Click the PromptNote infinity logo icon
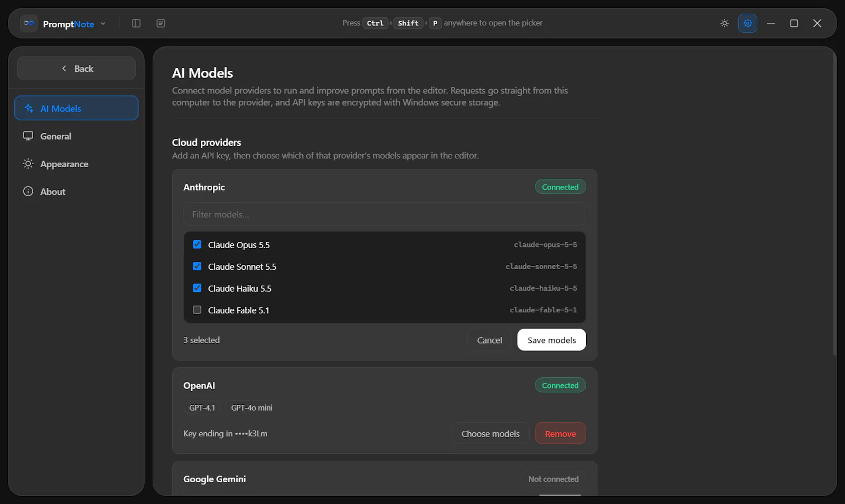The image size is (845, 504). (29, 23)
